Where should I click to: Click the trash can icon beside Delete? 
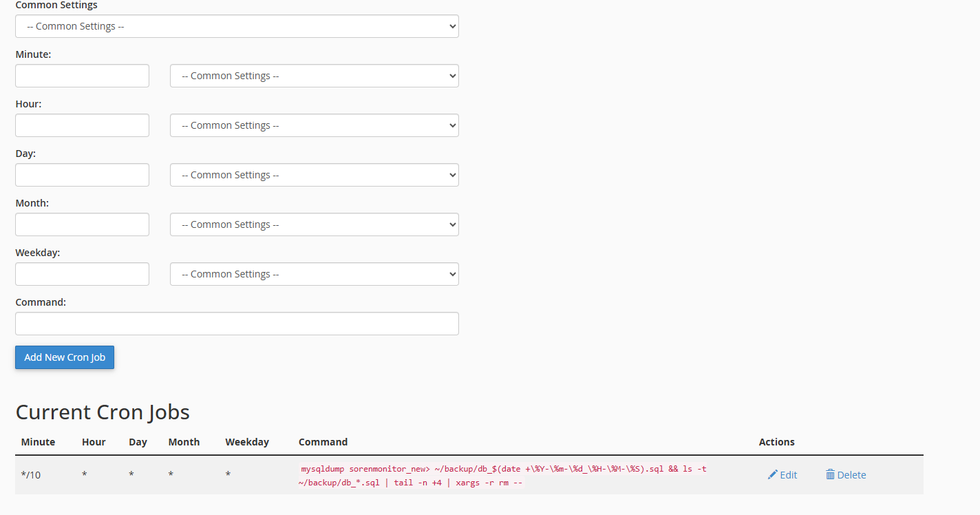pos(830,474)
